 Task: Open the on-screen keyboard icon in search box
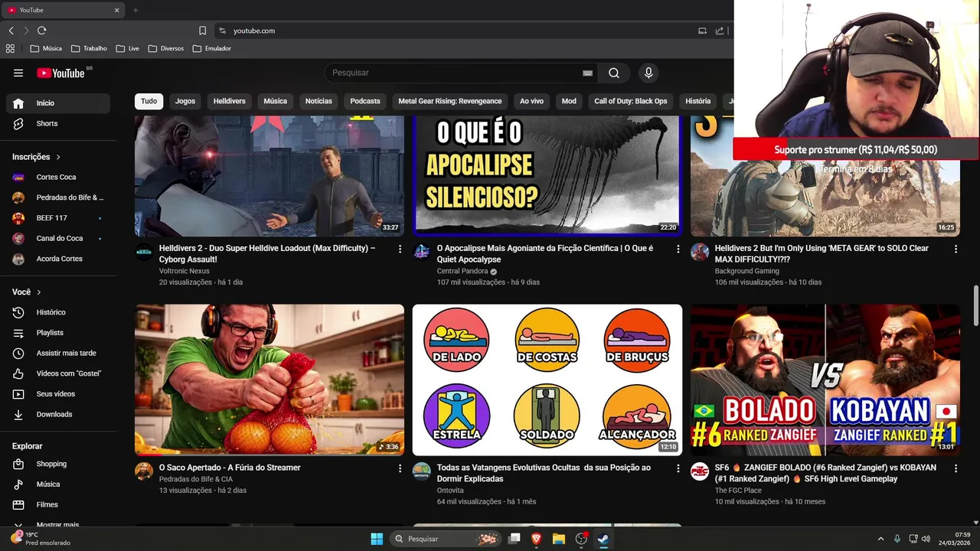(x=587, y=73)
